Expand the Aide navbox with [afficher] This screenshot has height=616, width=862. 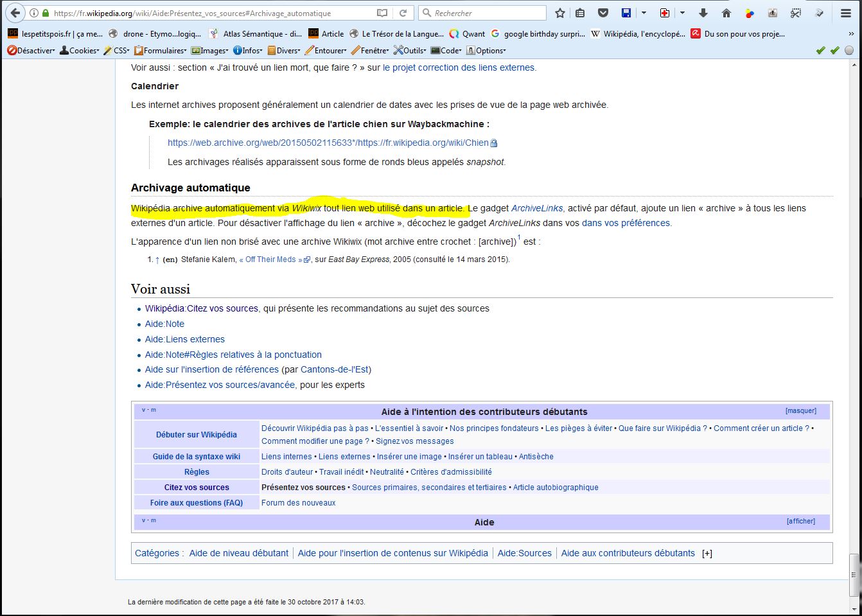pos(800,521)
